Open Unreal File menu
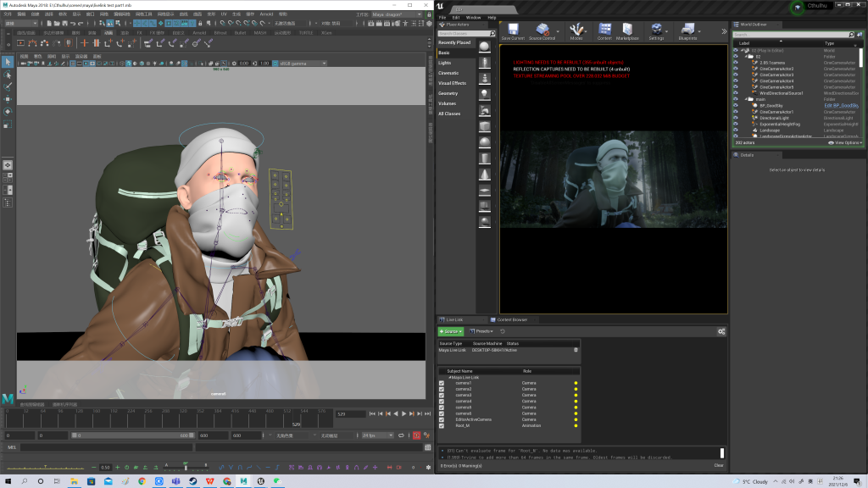868x488 pixels. point(442,17)
